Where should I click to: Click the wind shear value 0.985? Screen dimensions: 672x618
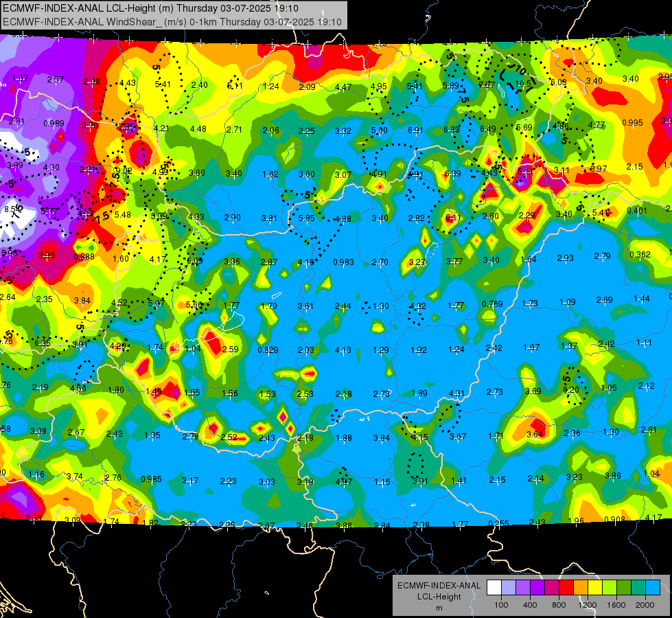point(151,479)
